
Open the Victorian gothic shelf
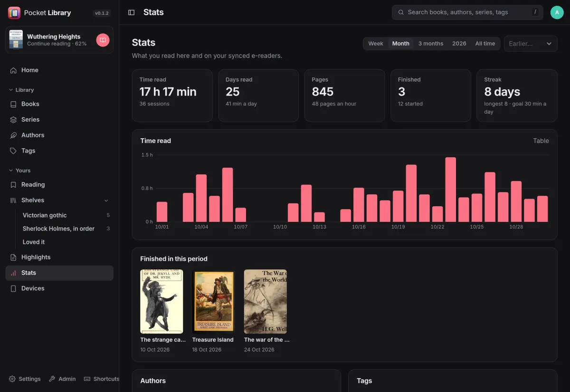66,215
